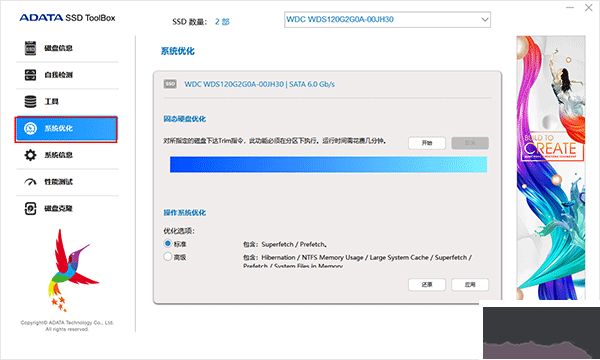Screen dimensions: 600x360
Task: Close the SSD ToolBox window
Action: pos(589,8)
